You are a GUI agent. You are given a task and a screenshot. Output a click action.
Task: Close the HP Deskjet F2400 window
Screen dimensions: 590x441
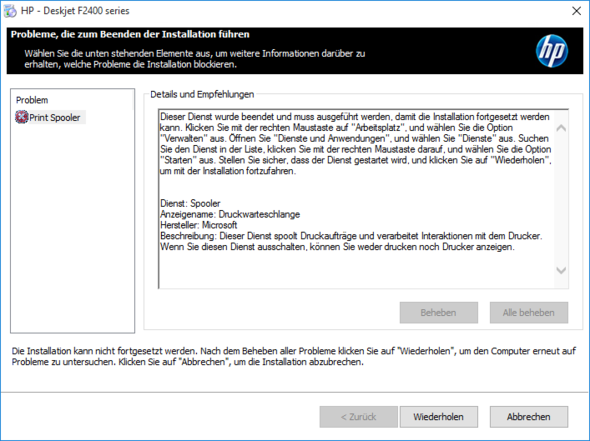(576, 11)
